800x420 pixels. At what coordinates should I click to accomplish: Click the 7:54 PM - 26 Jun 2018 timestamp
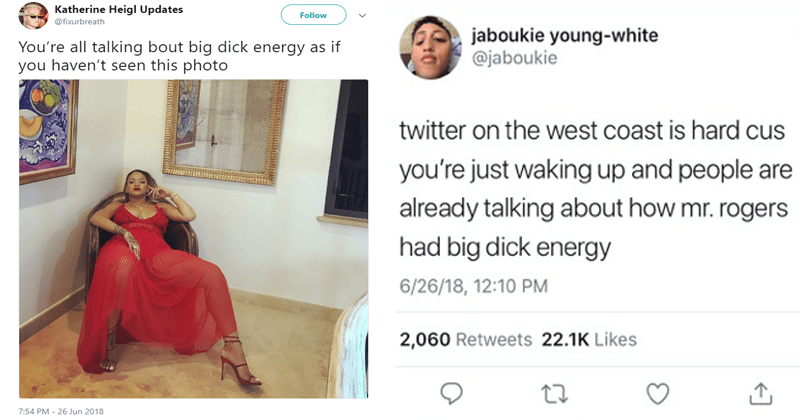click(61, 411)
